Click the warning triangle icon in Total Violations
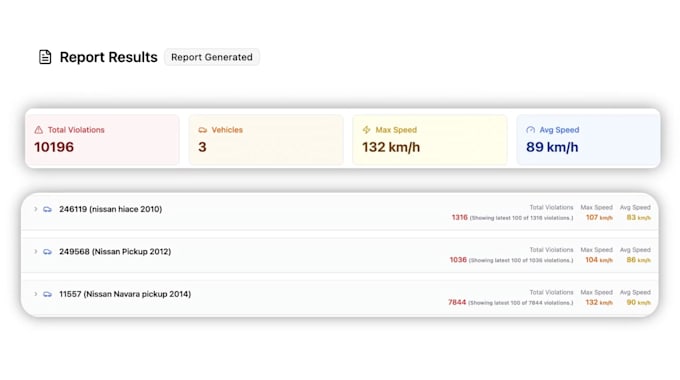 click(x=39, y=130)
